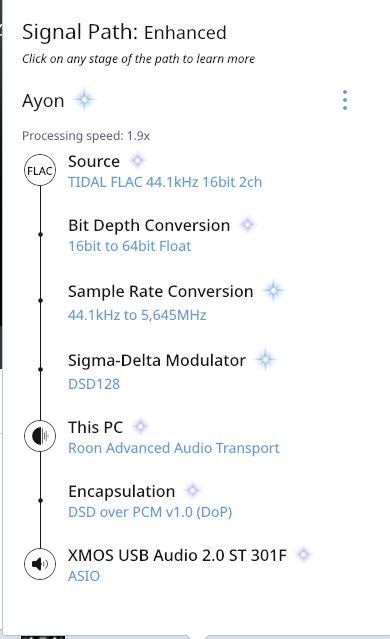
Task: Open Roon Advanced Audio Transport info
Action: pyautogui.click(x=174, y=448)
